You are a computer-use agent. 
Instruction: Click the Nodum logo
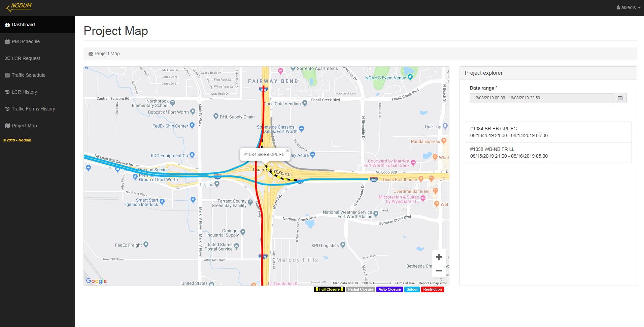point(19,7)
